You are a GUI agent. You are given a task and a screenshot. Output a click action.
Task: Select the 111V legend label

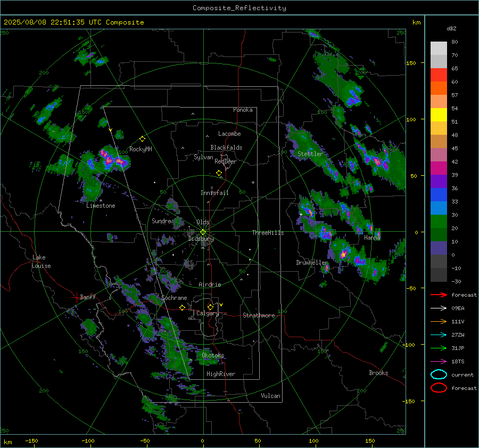click(x=458, y=321)
